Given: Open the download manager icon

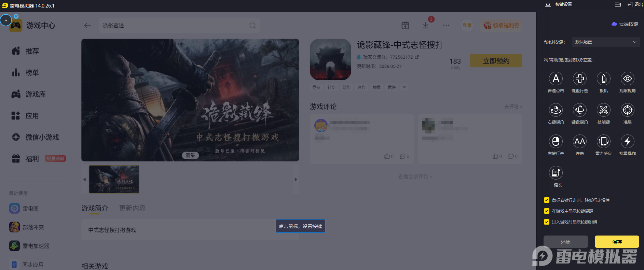Looking at the screenshot, I should click(x=426, y=25).
